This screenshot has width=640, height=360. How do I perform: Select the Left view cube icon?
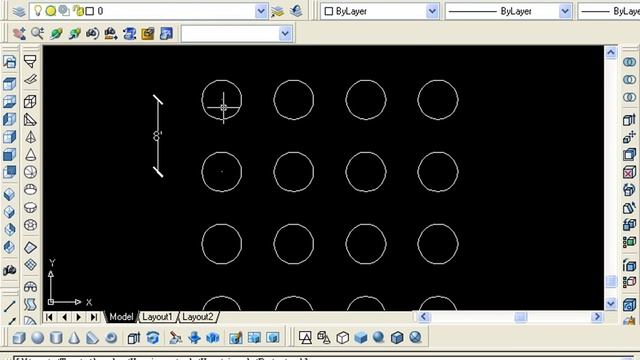(9, 119)
